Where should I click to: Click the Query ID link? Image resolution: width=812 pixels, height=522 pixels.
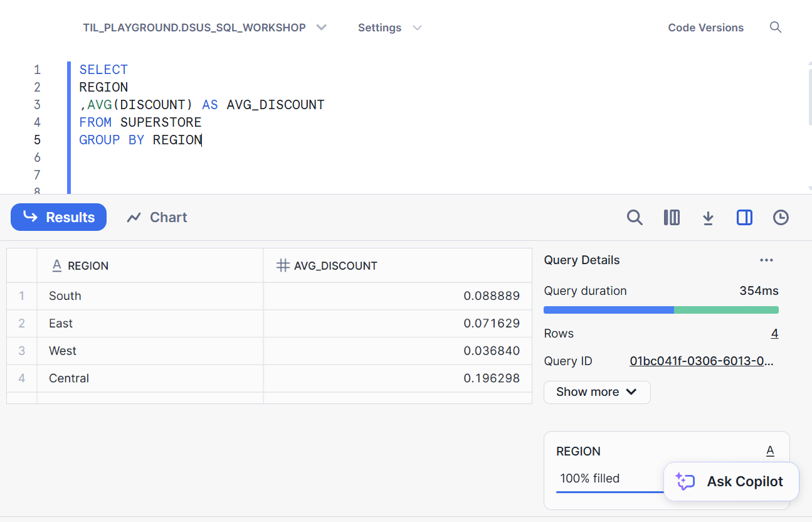pyautogui.click(x=702, y=361)
